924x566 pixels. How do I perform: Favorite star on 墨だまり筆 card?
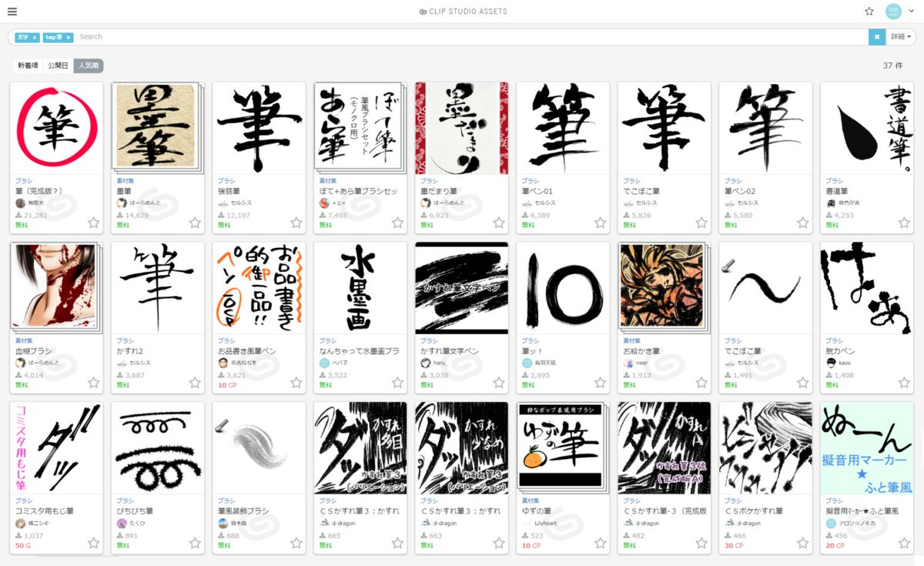499,223
